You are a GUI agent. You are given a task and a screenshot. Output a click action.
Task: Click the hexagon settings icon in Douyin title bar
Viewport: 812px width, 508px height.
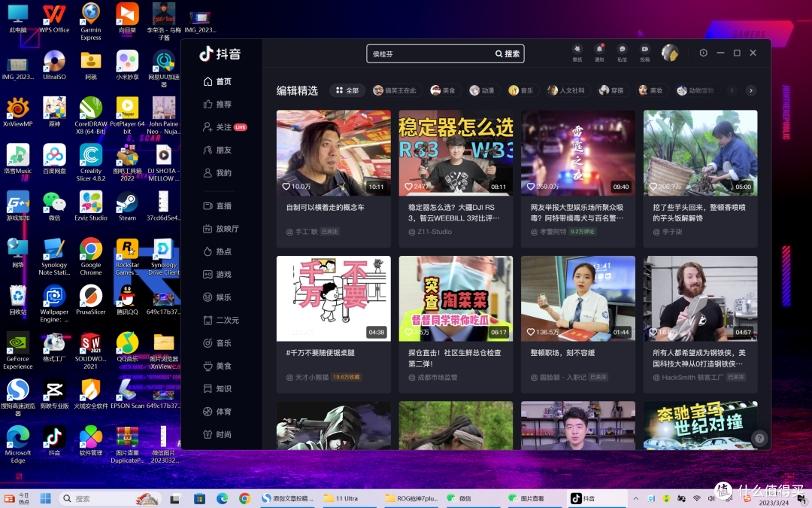[x=703, y=53]
